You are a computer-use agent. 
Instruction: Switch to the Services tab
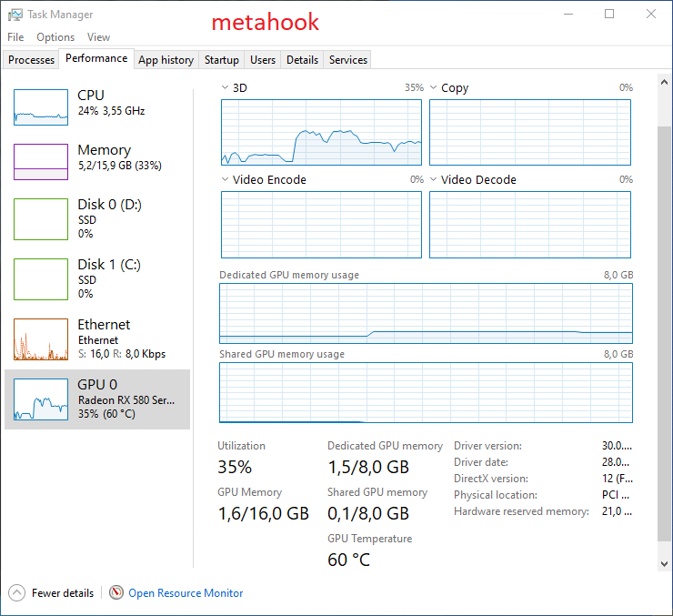coord(348,60)
